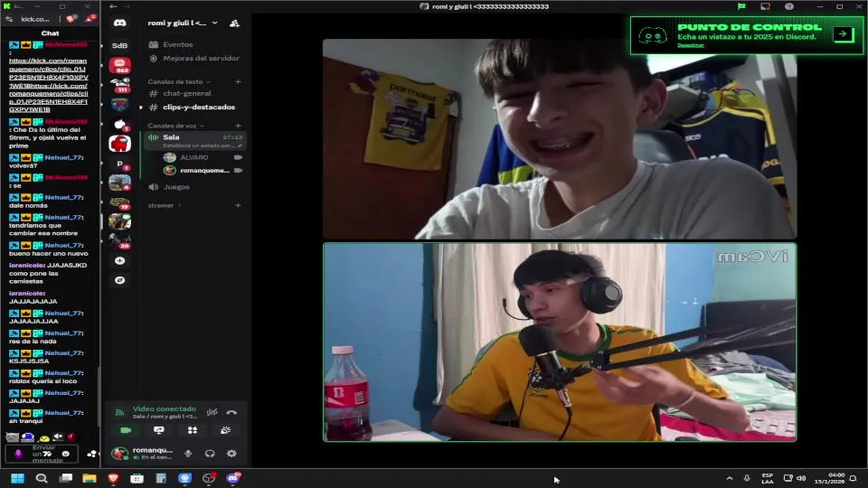Screen dimensions: 868x488
Task: Open the Discover servers compass icon
Action: [119, 280]
